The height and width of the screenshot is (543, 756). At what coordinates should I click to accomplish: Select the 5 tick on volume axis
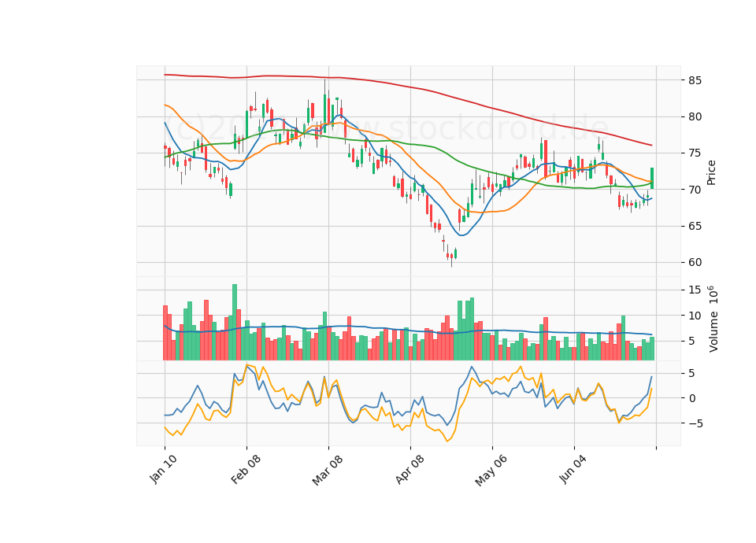(692, 341)
